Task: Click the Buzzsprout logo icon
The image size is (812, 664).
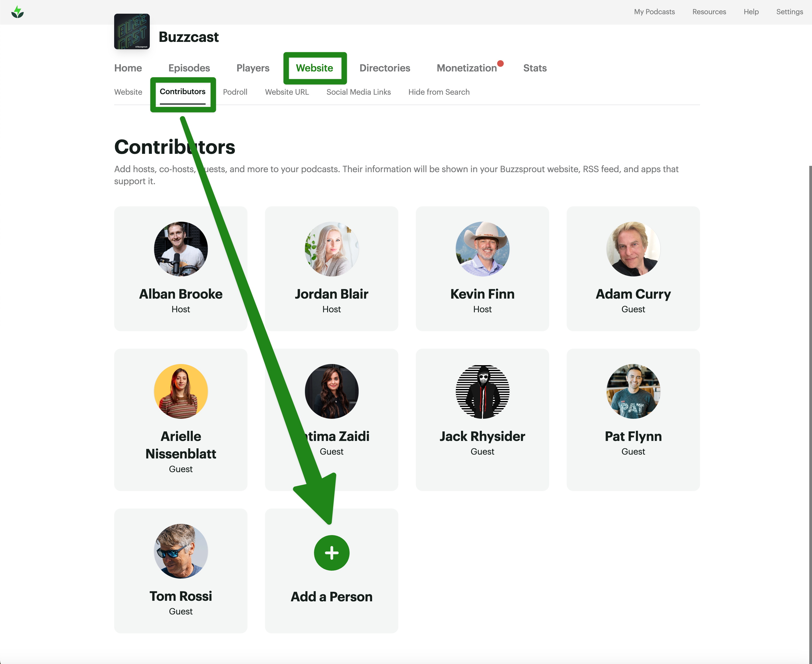Action: coord(17,12)
